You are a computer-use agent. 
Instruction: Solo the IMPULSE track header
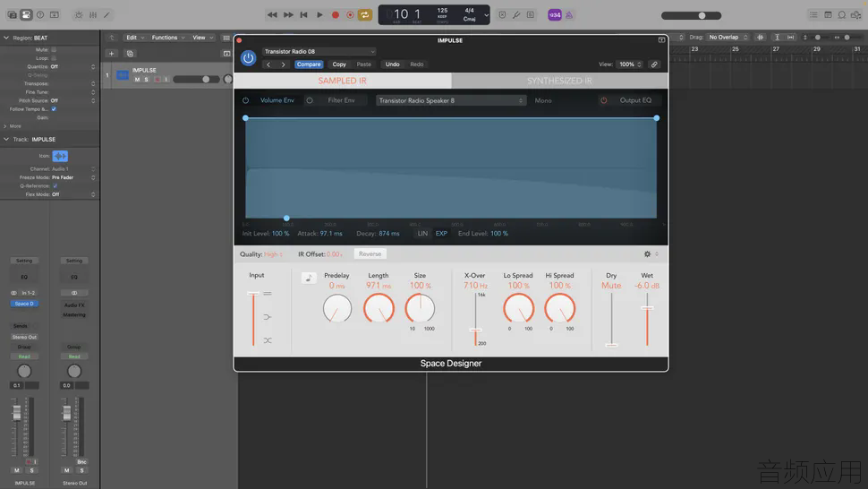[146, 80]
